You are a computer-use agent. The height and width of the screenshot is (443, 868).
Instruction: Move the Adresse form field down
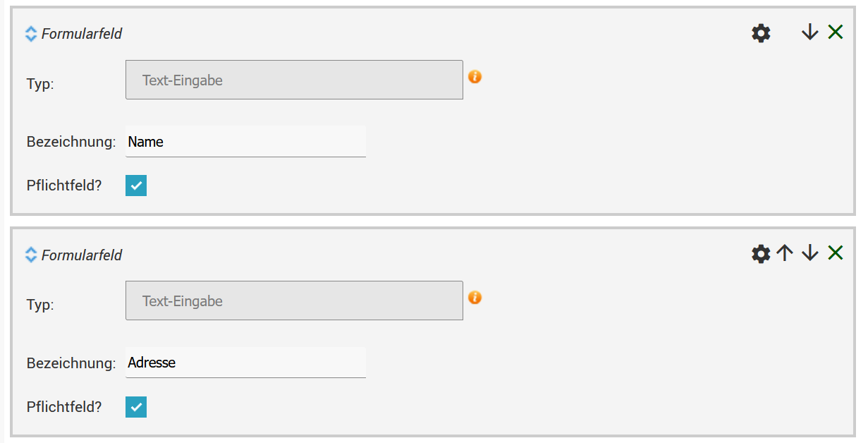tap(809, 253)
